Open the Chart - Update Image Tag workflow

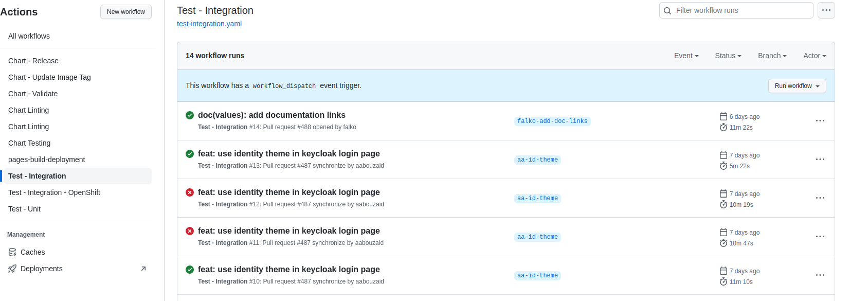(x=77, y=77)
